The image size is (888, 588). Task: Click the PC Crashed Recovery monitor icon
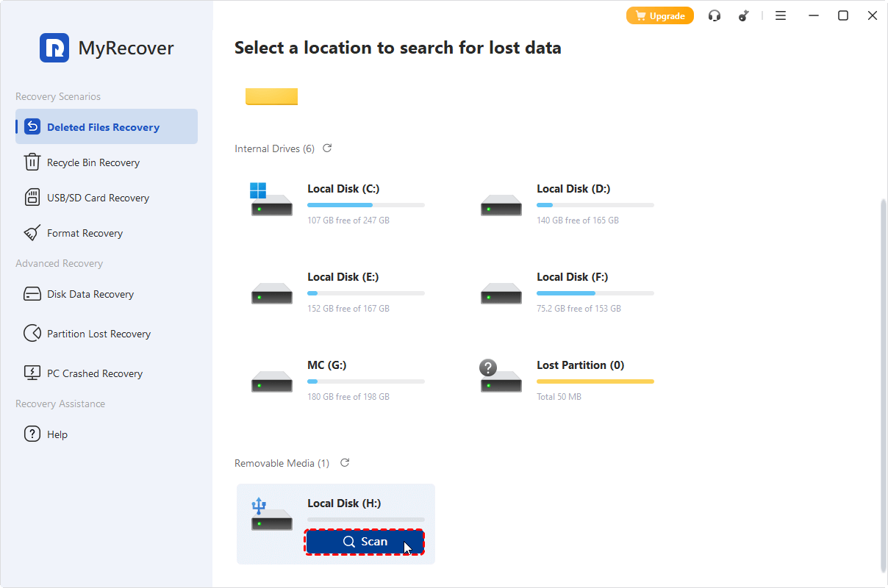tap(32, 373)
